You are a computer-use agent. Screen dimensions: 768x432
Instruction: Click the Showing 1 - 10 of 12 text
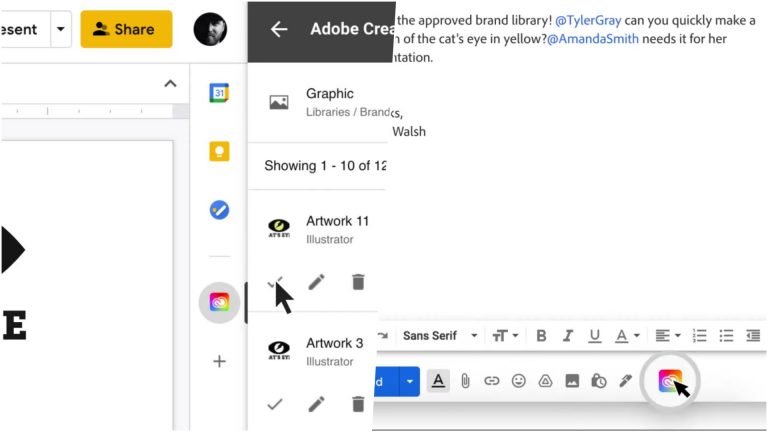point(325,166)
